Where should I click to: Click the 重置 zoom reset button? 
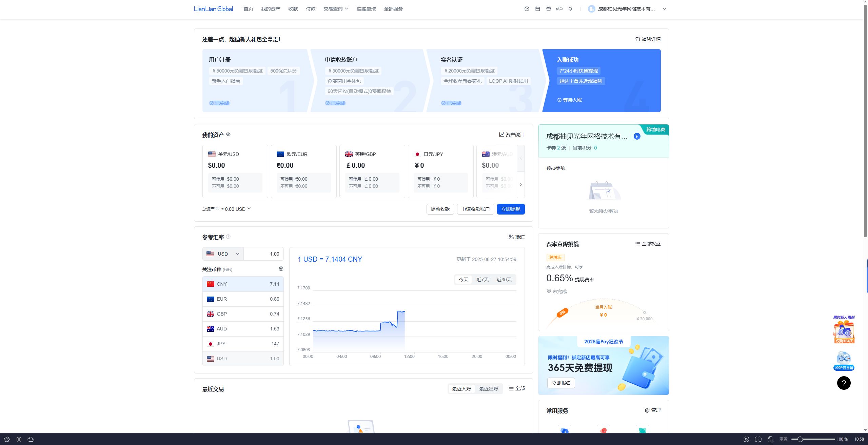[x=783, y=439]
